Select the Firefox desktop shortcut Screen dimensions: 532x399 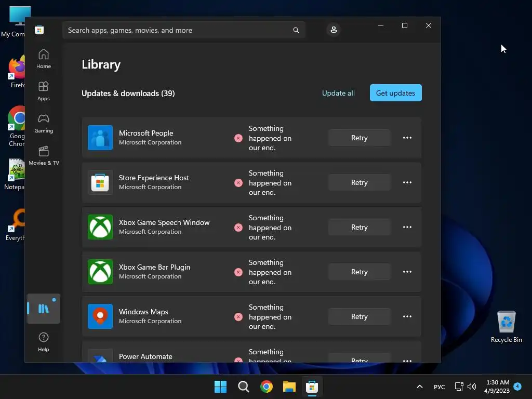pos(17,72)
